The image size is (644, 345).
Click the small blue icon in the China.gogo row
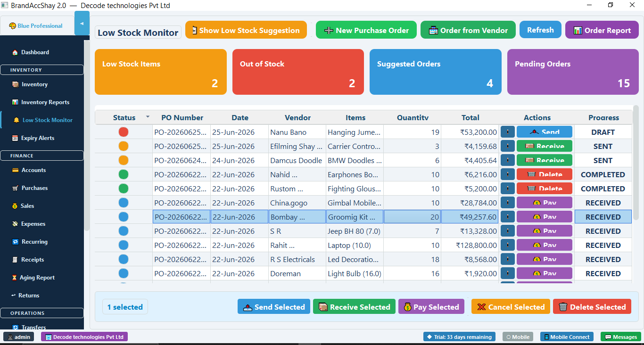508,203
